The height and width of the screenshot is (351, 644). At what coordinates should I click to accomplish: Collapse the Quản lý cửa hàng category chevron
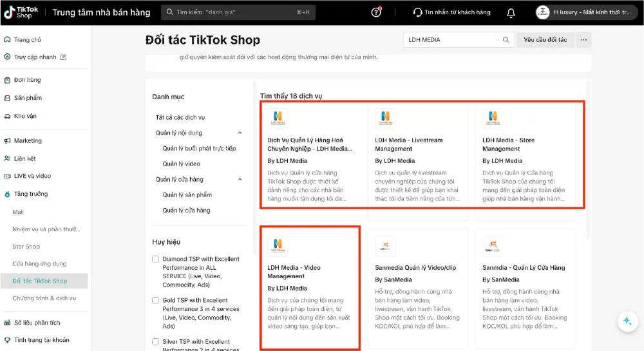pos(240,180)
